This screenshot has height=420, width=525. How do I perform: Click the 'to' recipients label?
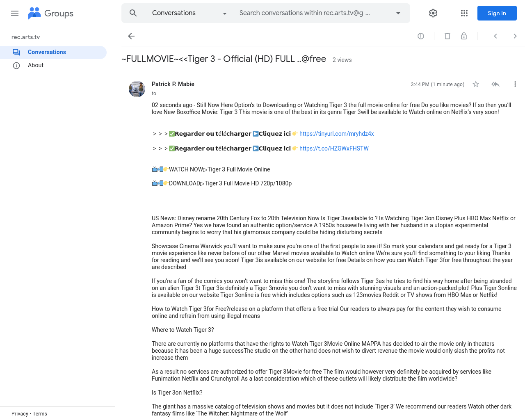point(154,94)
